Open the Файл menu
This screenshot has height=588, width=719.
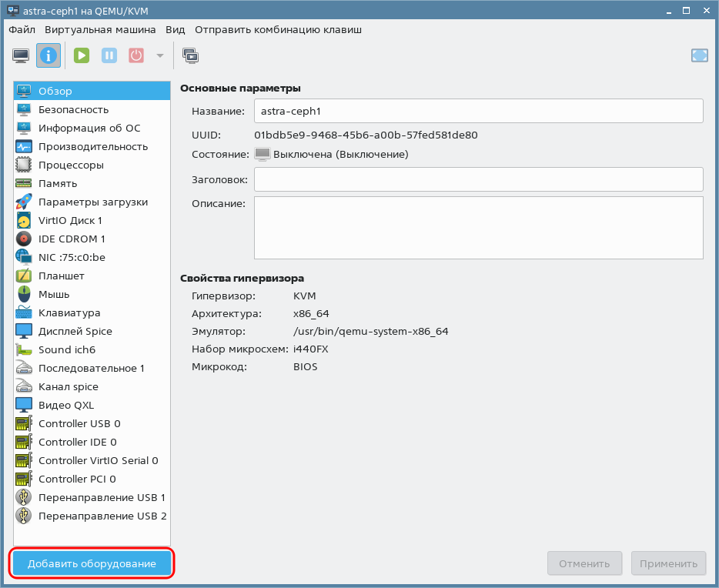22,30
